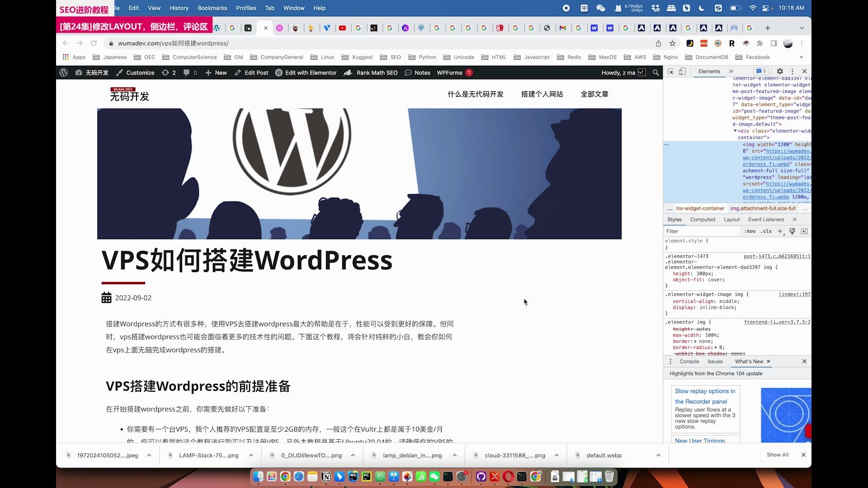Viewport: 868px width, 488px height.
Task: Share this page from the address bar
Action: 658,43
